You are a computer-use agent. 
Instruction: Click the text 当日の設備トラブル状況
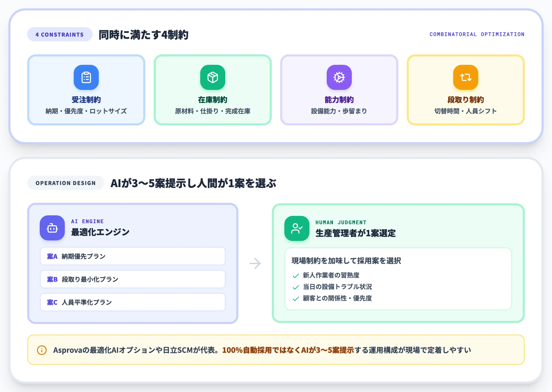337,287
